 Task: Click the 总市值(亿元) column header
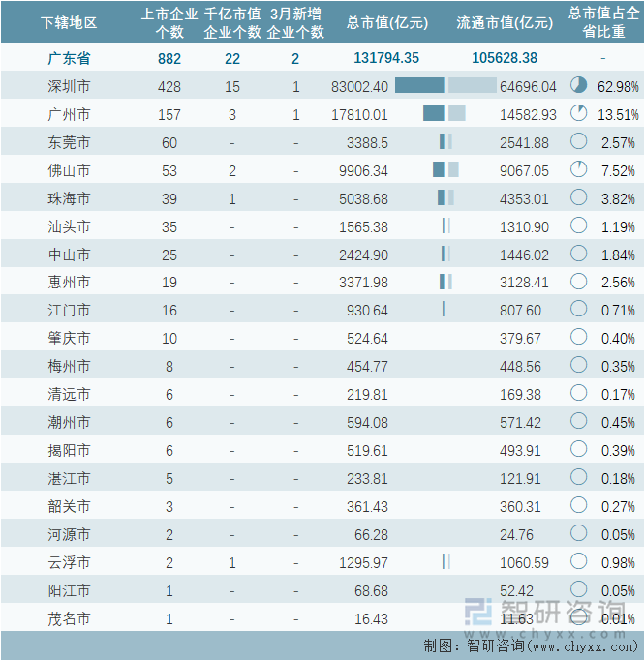coord(387,22)
